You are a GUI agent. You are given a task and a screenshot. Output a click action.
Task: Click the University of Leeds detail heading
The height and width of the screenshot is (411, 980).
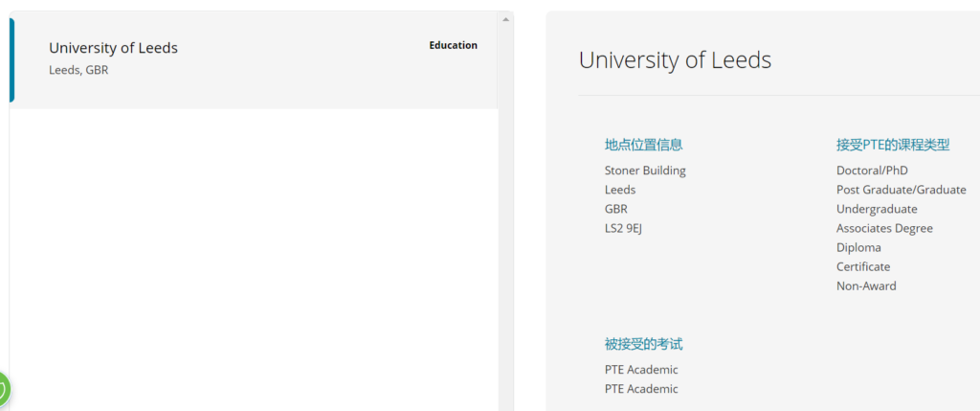coord(675,60)
